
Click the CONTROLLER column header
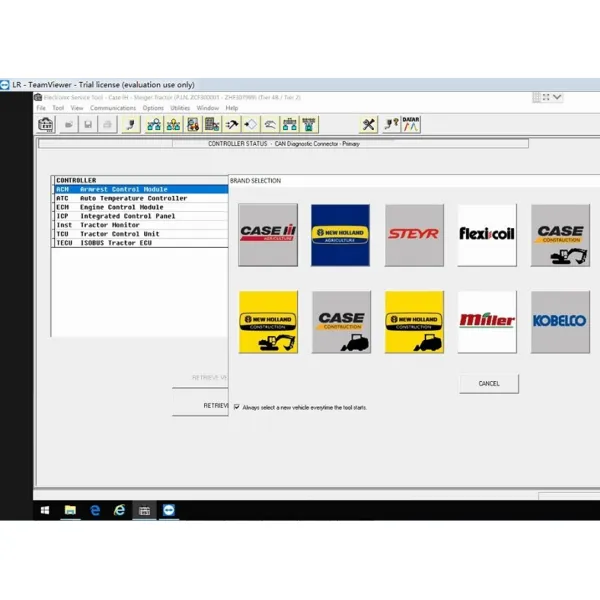(x=141, y=180)
